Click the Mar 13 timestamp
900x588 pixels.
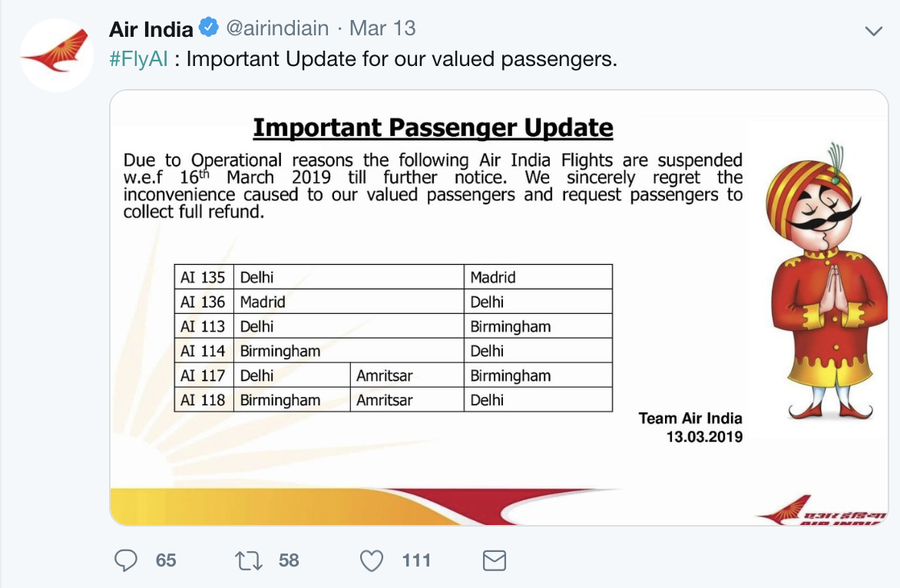[382, 29]
